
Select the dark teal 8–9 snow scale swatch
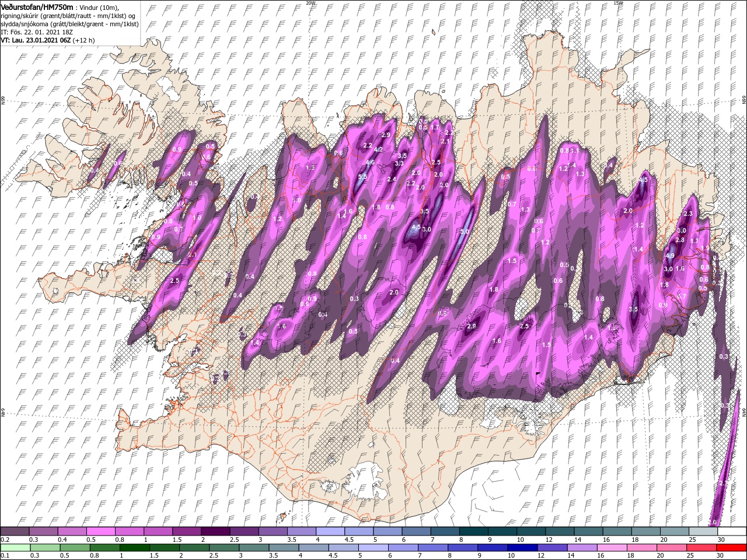point(473,531)
